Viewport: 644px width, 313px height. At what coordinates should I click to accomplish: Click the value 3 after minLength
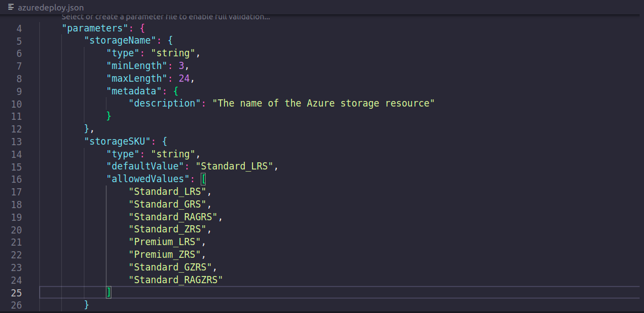click(181, 66)
